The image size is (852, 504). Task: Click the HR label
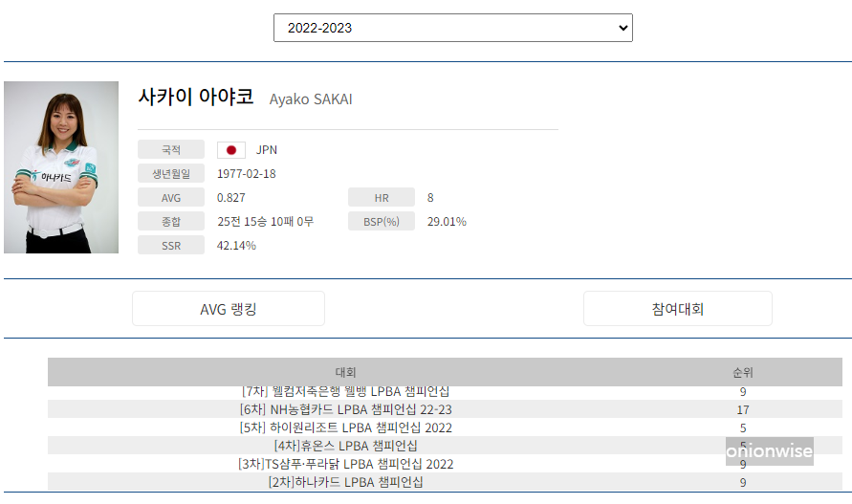pyautogui.click(x=382, y=197)
